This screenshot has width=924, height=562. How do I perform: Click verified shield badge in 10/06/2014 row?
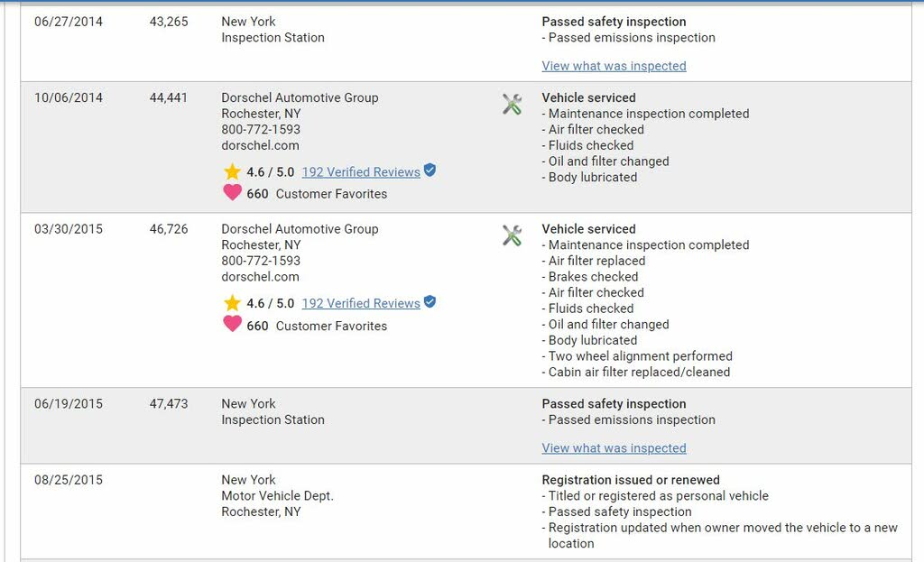[x=430, y=170]
